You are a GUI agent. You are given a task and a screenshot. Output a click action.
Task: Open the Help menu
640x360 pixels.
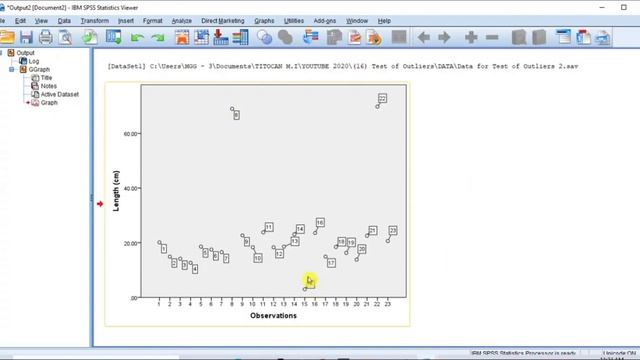point(384,21)
